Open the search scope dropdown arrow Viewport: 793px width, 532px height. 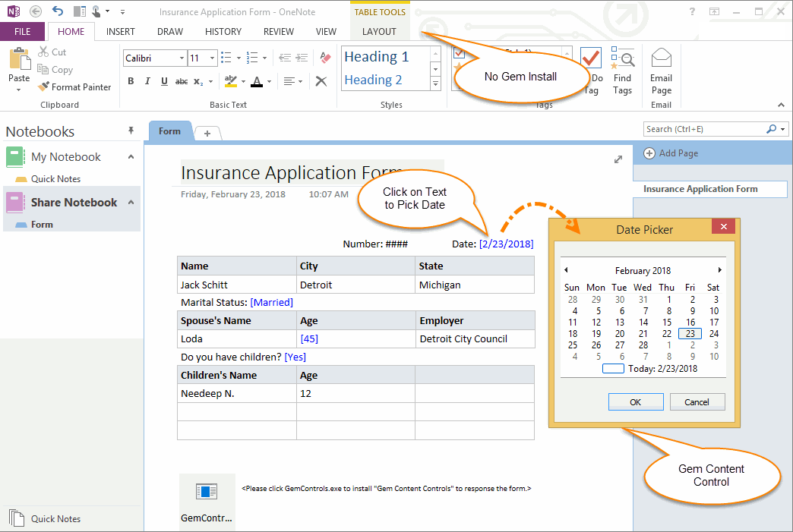click(x=783, y=129)
